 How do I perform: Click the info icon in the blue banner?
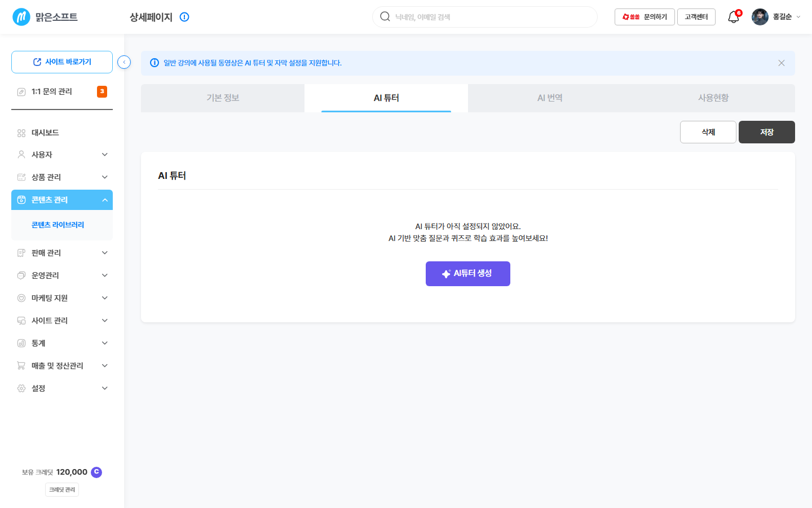coord(155,63)
